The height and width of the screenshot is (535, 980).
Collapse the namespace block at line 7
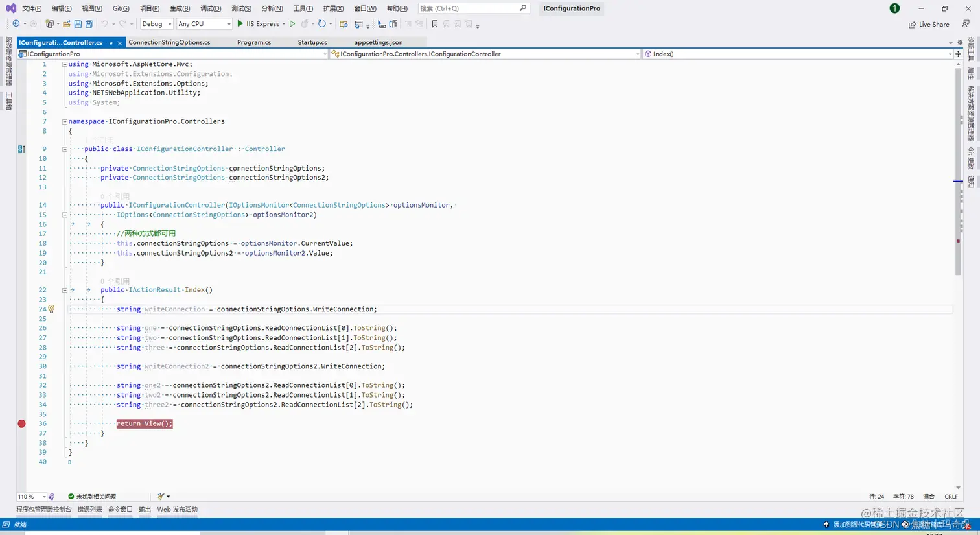point(65,121)
